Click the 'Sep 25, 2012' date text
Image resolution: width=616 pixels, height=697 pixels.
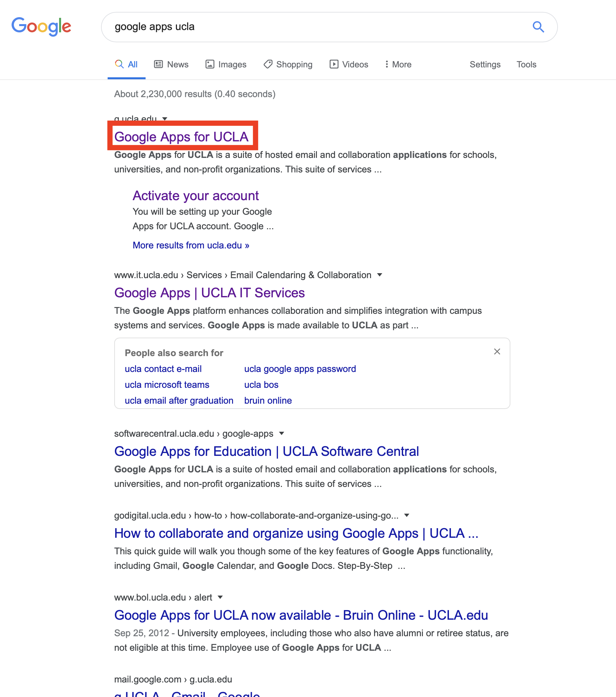[141, 633]
